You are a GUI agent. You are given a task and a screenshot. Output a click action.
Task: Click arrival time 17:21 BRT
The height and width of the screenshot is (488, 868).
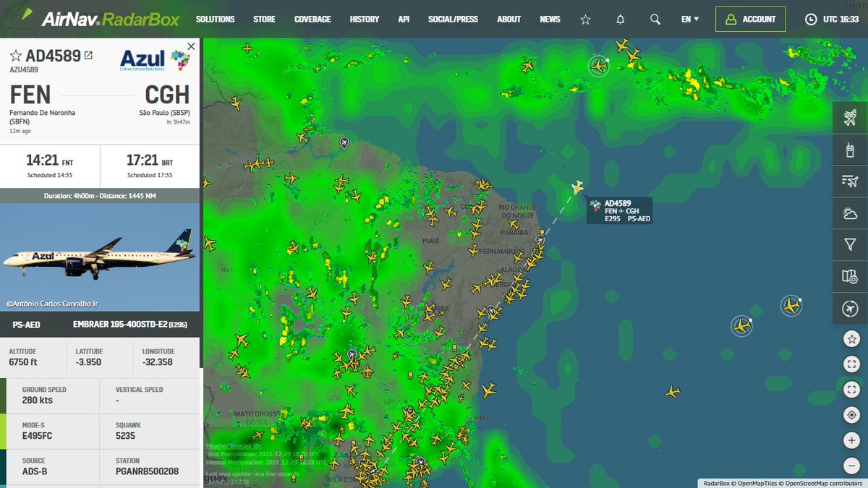point(149,160)
